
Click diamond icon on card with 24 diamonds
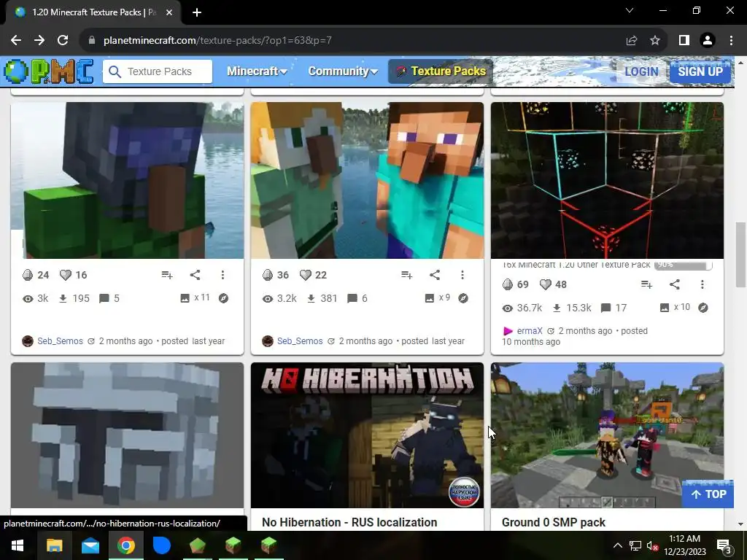point(28,275)
